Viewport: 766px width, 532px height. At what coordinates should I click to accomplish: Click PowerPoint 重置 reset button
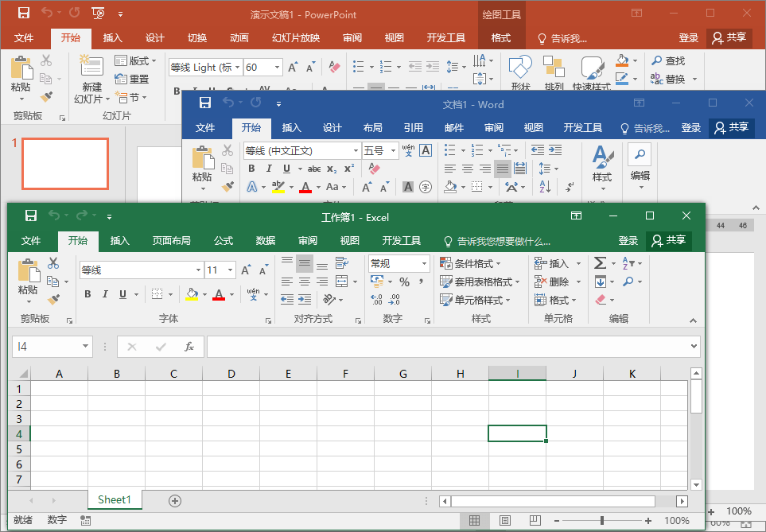coord(131,79)
